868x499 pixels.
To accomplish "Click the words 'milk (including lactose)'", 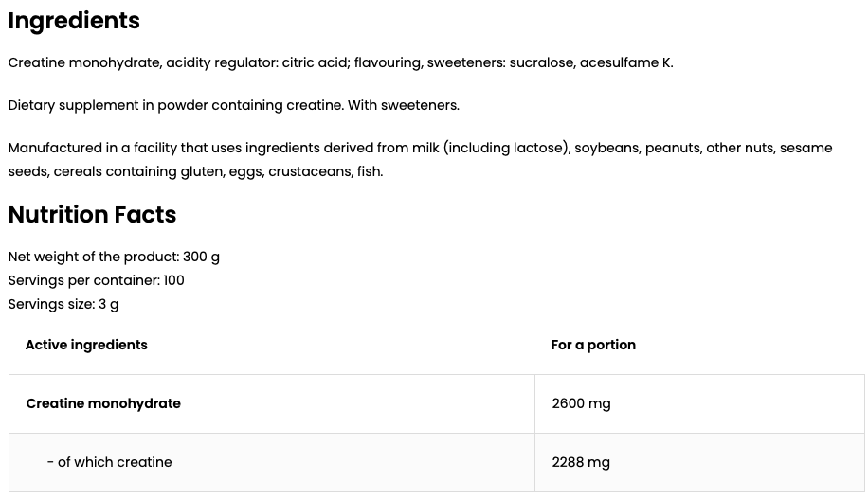I will pos(491,149).
